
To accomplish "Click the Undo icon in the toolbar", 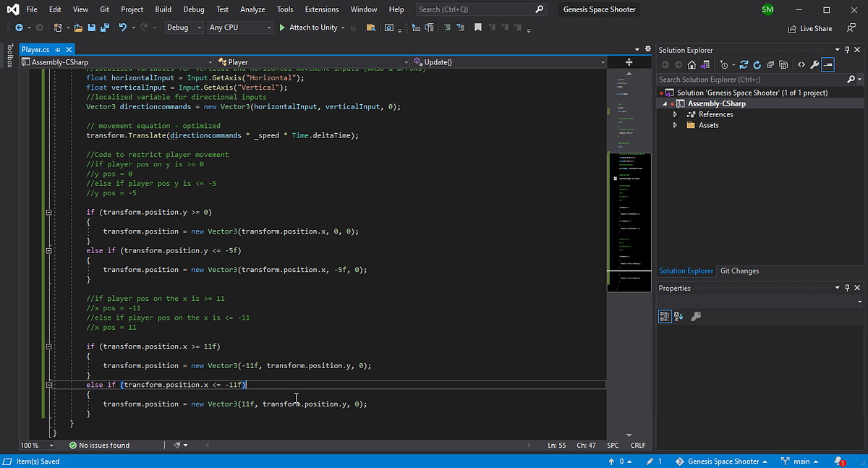I will click(x=122, y=27).
